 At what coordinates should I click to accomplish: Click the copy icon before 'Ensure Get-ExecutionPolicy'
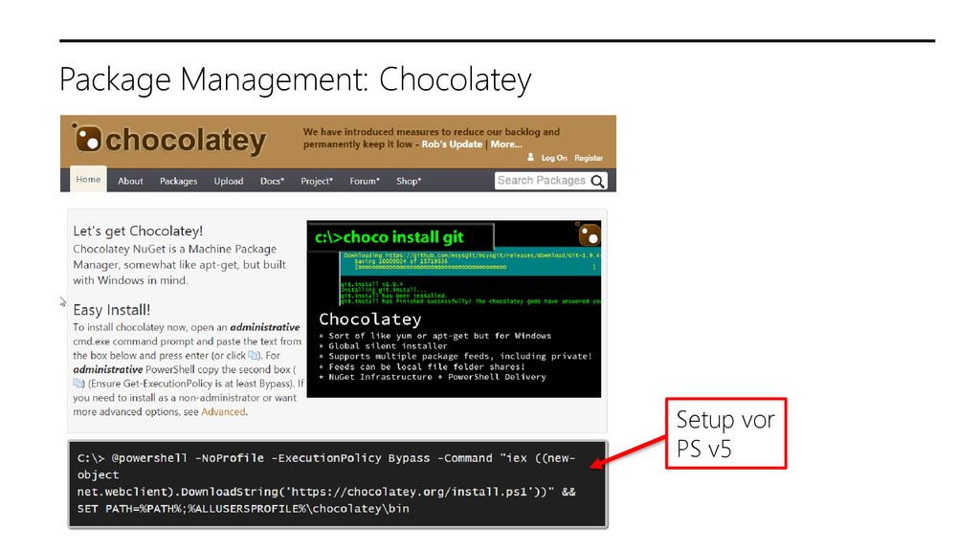[78, 384]
